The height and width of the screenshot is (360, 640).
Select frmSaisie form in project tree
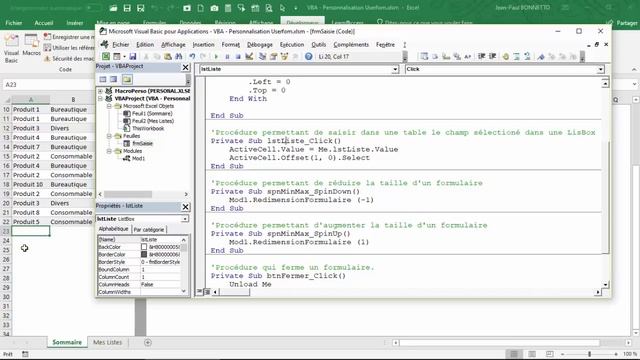coord(142,143)
